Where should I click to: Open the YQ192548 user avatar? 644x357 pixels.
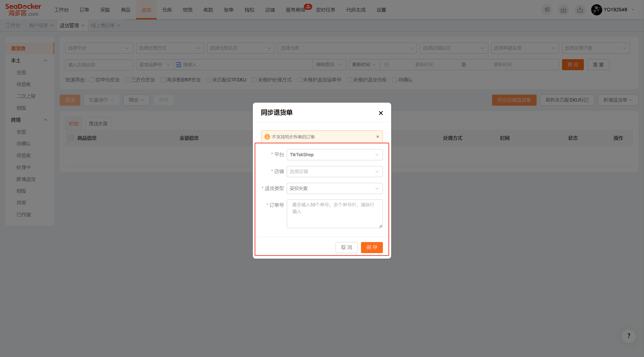pos(596,10)
